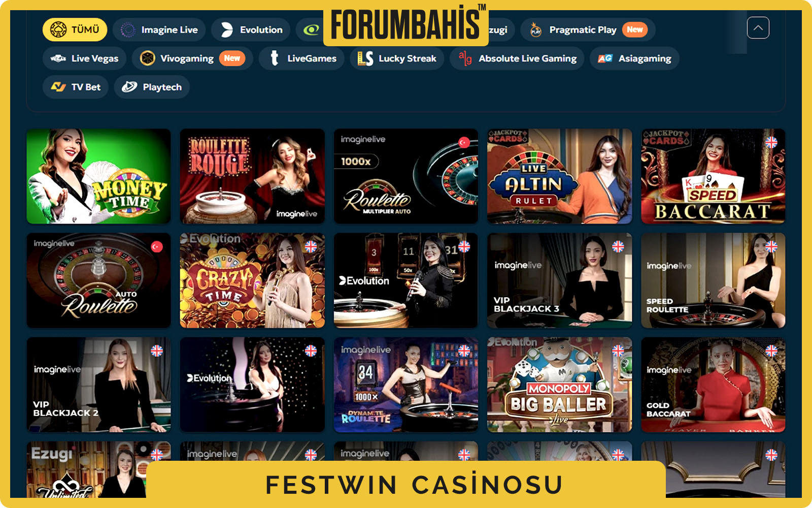812x508 pixels.
Task: Click the Imagine Live provider logo icon
Action: click(x=128, y=30)
